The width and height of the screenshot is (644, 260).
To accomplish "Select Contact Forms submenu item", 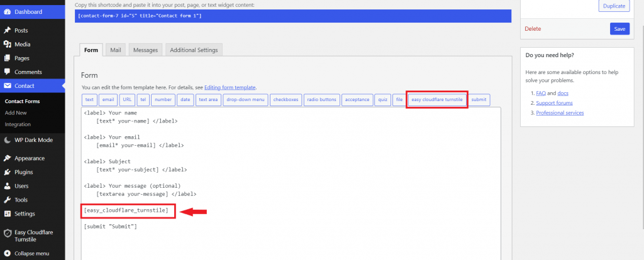I will pos(22,101).
